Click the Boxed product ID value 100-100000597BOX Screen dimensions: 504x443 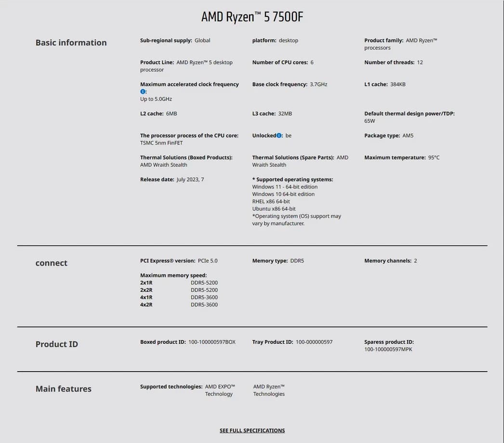[212, 342]
